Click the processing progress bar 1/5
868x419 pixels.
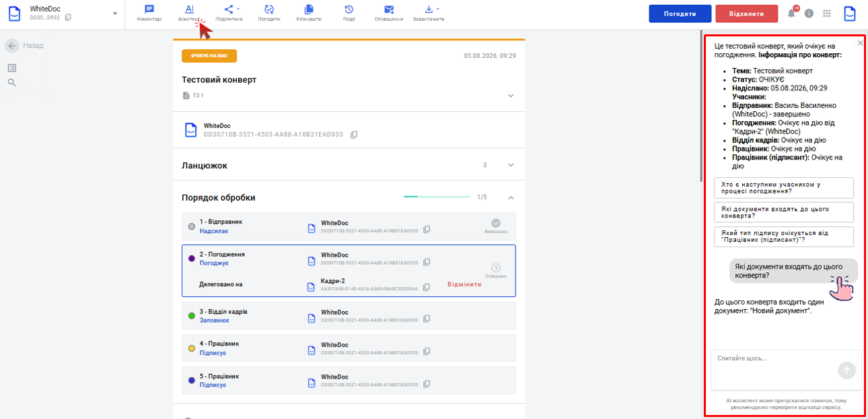(x=437, y=197)
